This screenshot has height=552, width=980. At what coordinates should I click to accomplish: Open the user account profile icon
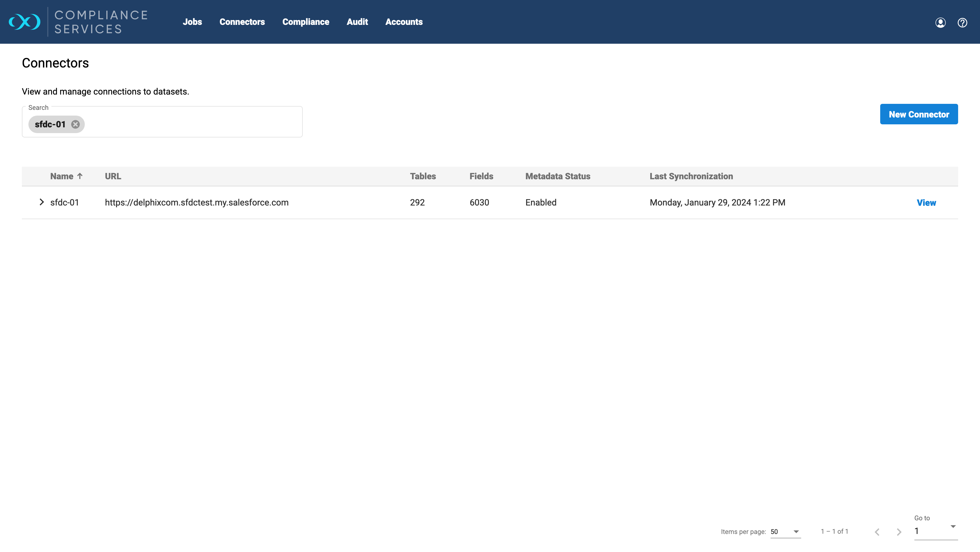coord(940,22)
